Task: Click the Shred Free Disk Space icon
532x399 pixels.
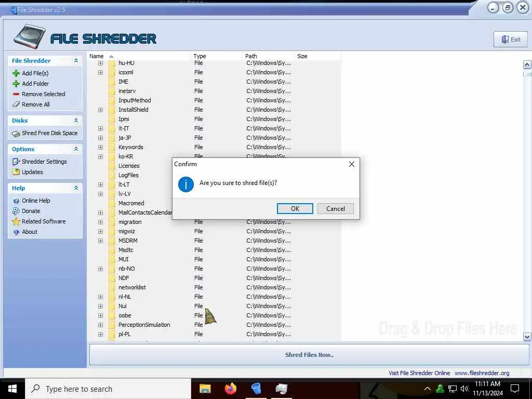Action: (x=16, y=134)
